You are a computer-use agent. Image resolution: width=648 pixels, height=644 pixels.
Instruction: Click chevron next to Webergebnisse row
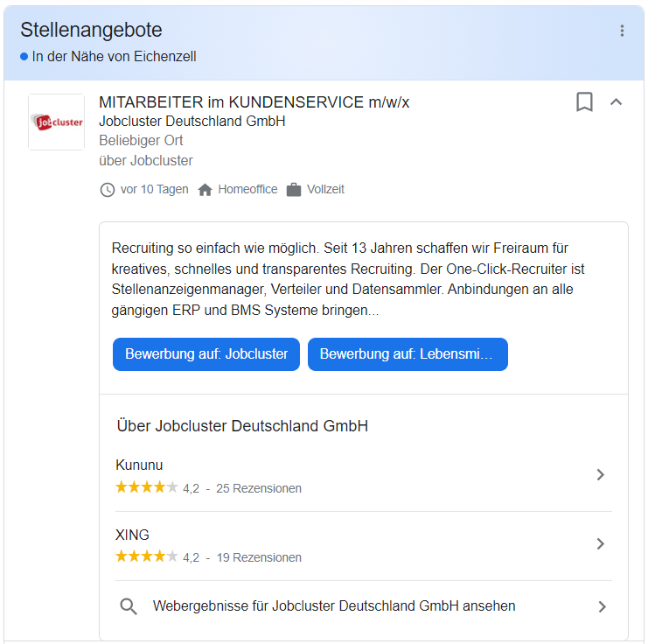coord(601,606)
